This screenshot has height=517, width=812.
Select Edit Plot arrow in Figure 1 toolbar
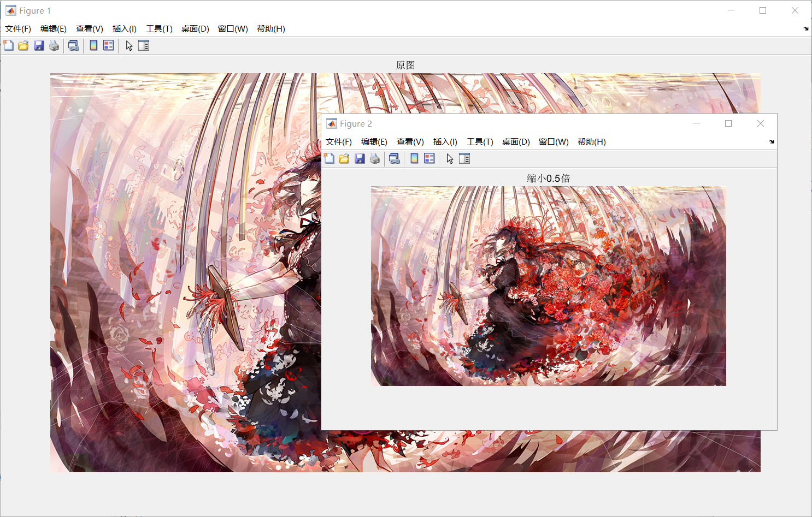click(129, 45)
